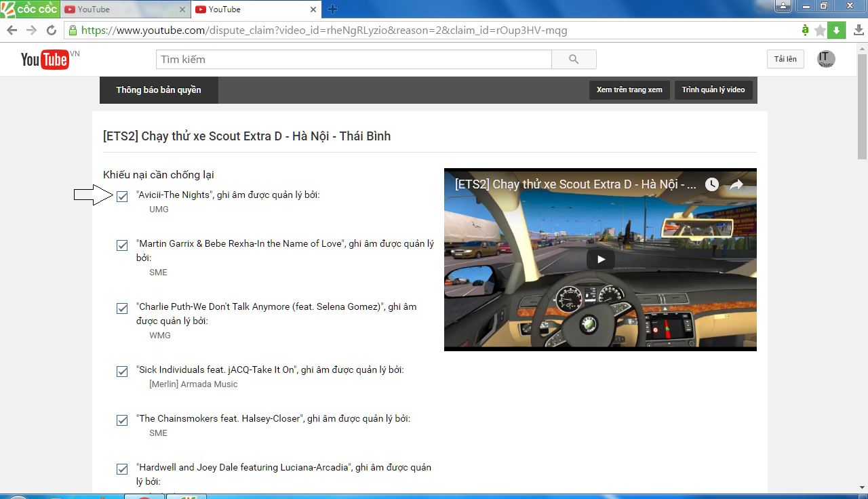The image size is (868, 499).
Task: Click the page vertical scrollbar thumb
Action: (862, 107)
